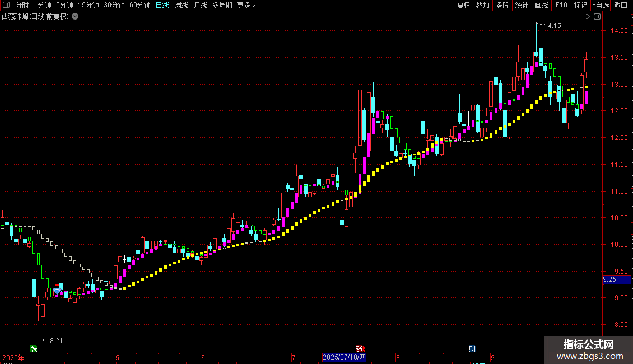
Task: Switch to 月线 monthly chart
Action: pyautogui.click(x=200, y=5)
